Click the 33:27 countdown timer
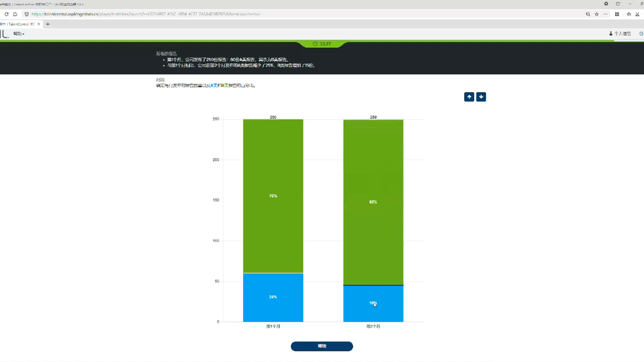 pos(322,44)
